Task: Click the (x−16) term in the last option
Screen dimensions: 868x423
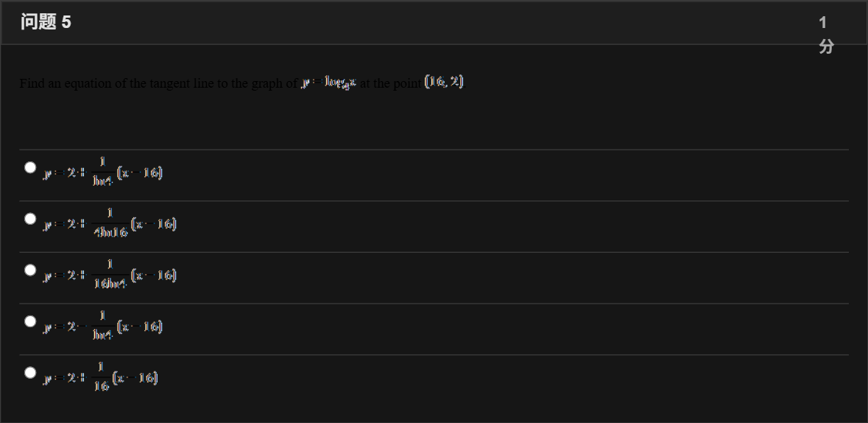Action: pyautogui.click(x=135, y=377)
